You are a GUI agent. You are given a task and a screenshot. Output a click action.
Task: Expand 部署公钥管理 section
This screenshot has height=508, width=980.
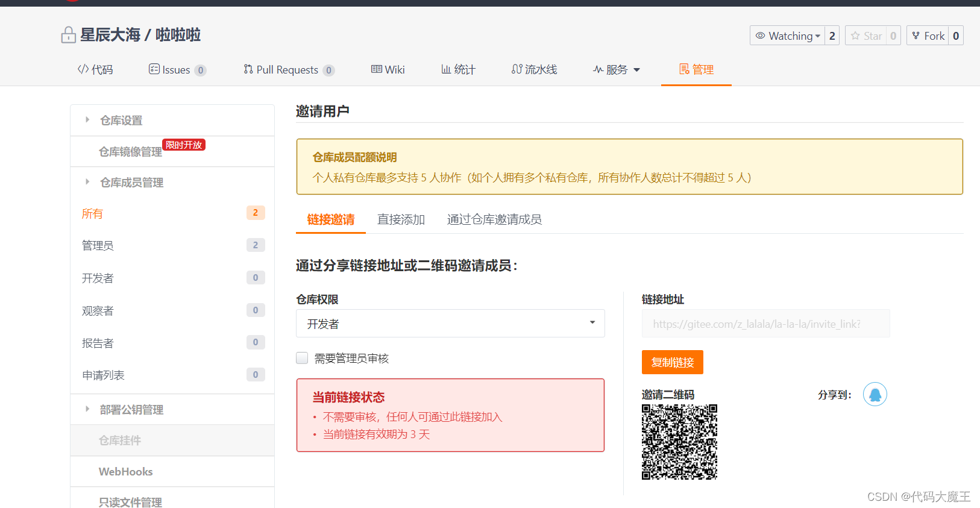[x=172, y=410]
